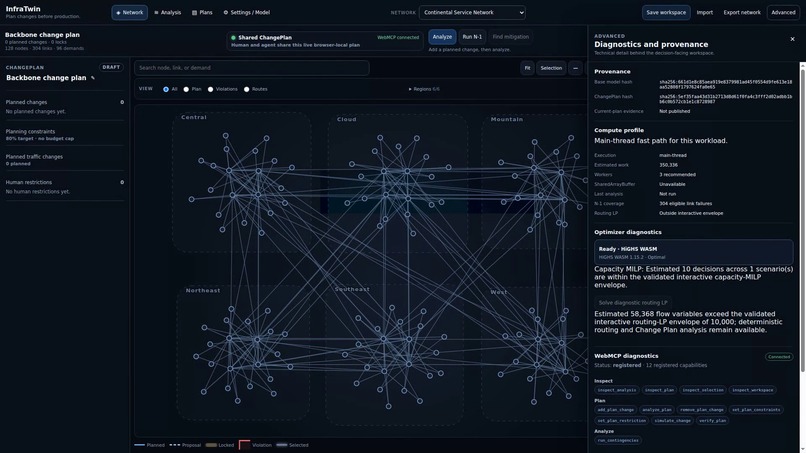Click the inspect_selection capability chip
This screenshot has height=453, width=806.
pos(702,390)
